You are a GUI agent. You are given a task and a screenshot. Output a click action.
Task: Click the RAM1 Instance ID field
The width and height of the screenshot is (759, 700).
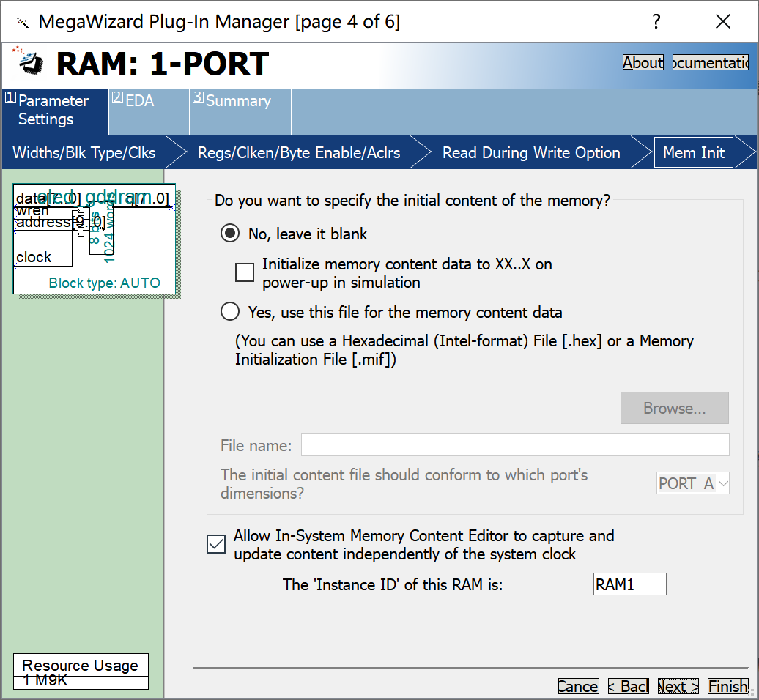coord(629,584)
